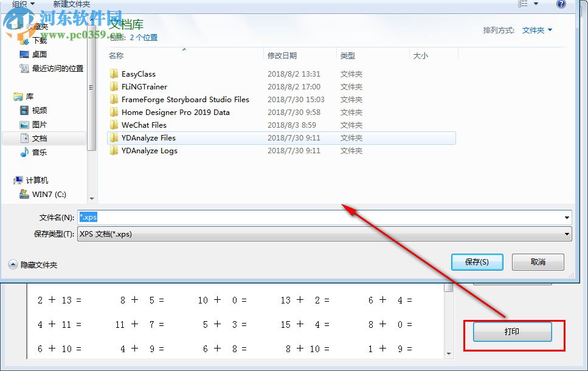This screenshot has width=588, height=371.
Task: Select FLiNGTrainer folder
Action: [144, 86]
